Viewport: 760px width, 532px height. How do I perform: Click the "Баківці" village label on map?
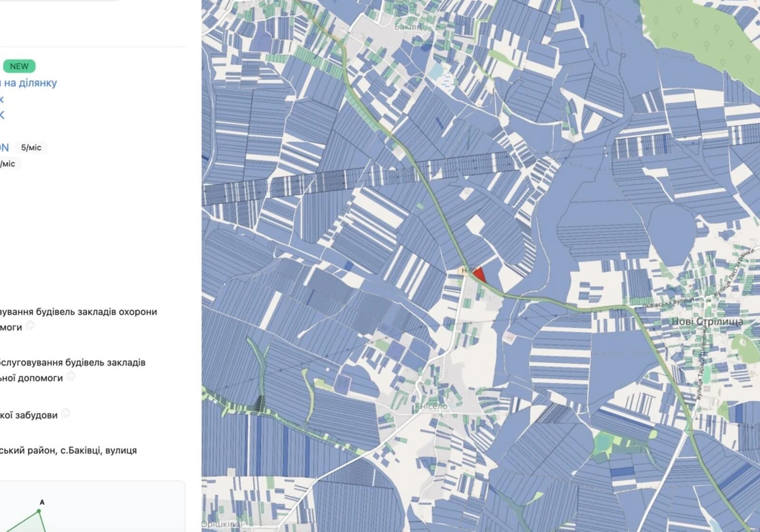408,27
